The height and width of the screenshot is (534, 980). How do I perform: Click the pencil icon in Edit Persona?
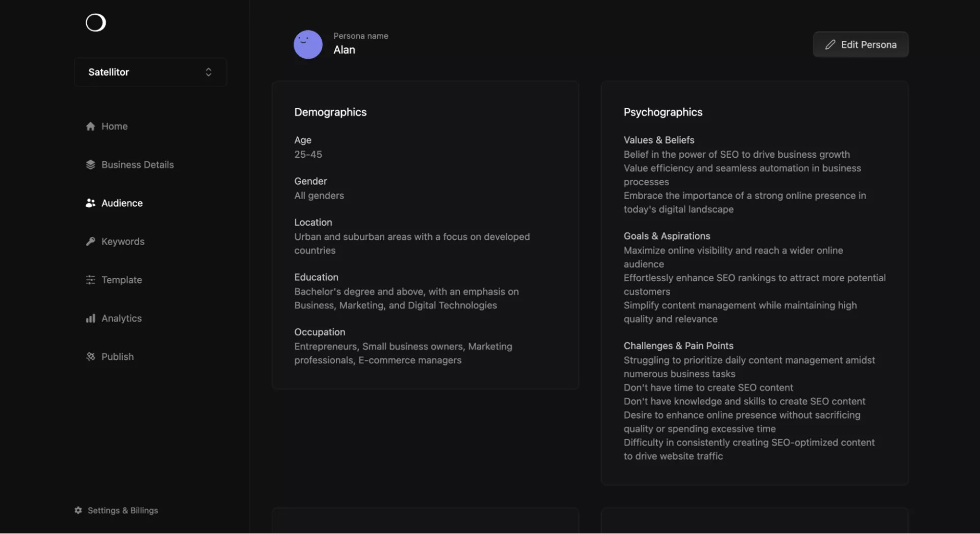tap(830, 45)
